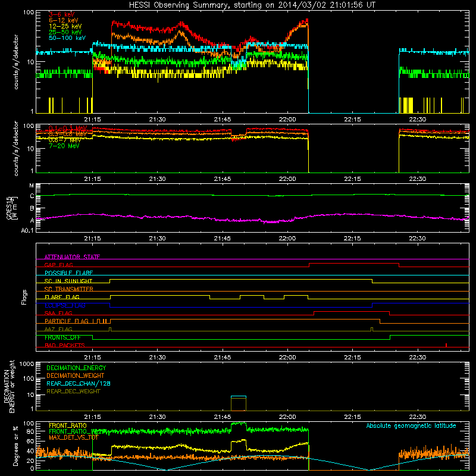Select the yellow FRONT_RATIO legend label
Viewport: 476px width, 476px height.
pyautogui.click(x=68, y=425)
